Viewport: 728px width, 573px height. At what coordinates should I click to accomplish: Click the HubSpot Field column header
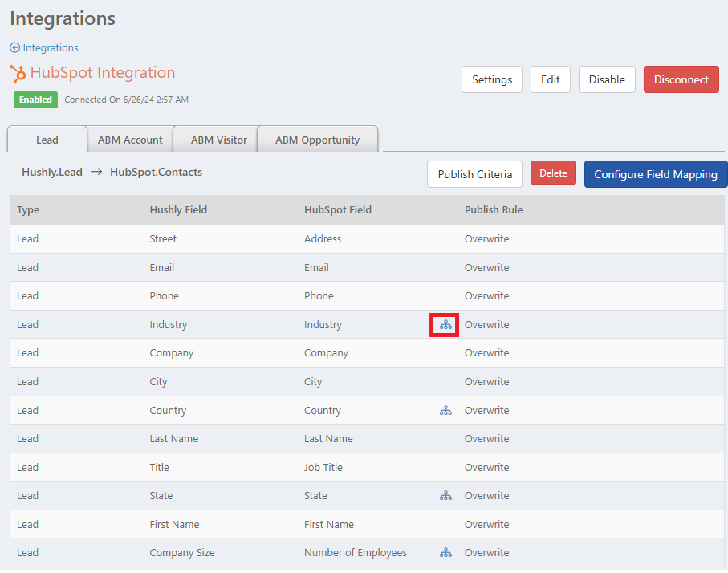tap(338, 210)
